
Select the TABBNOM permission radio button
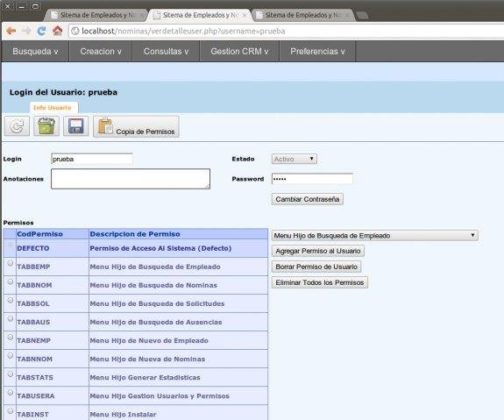(11, 281)
